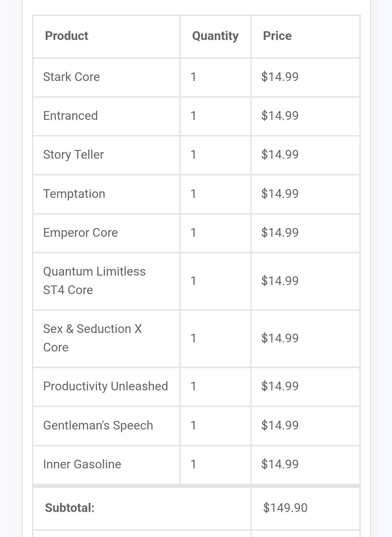Select the Stark Core product name

[71, 77]
